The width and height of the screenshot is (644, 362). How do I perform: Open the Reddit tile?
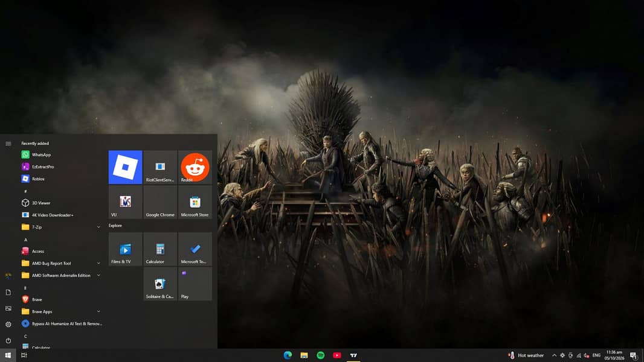pos(195,167)
